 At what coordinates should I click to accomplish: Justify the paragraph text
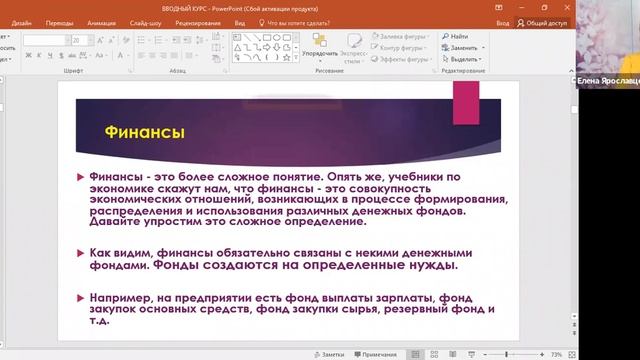pos(174,55)
